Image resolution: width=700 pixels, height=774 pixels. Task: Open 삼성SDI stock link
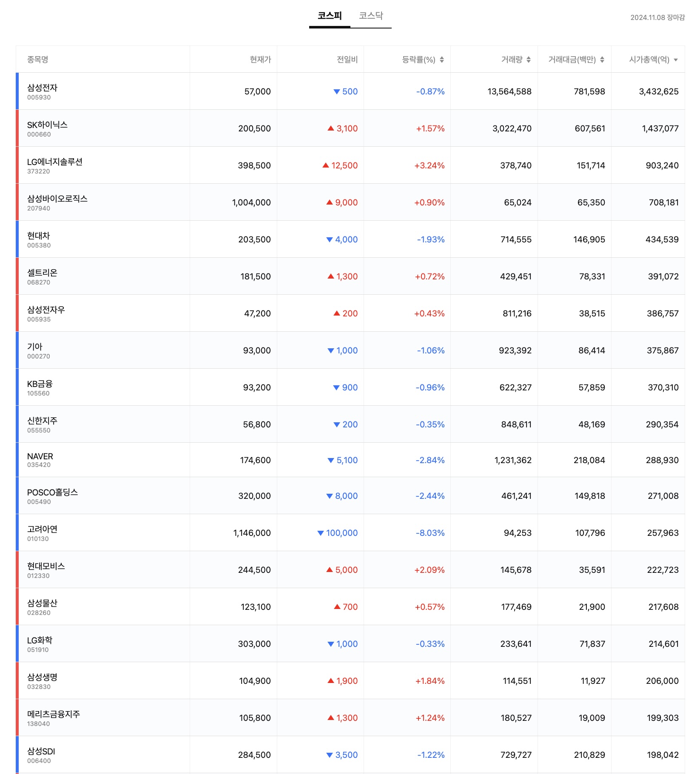pyautogui.click(x=41, y=751)
